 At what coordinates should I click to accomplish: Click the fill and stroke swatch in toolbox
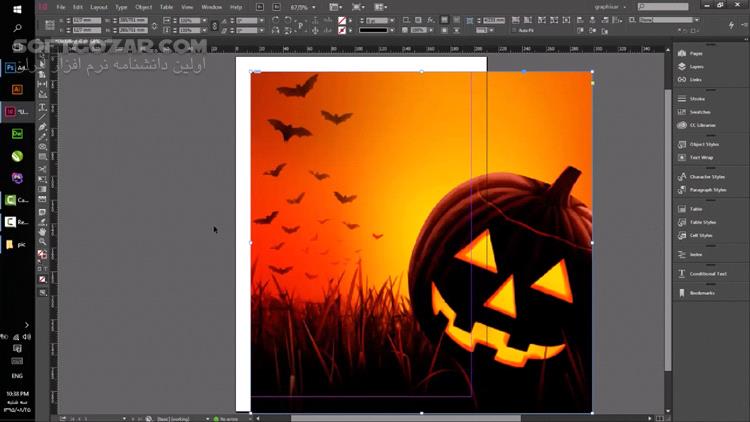pos(43,255)
